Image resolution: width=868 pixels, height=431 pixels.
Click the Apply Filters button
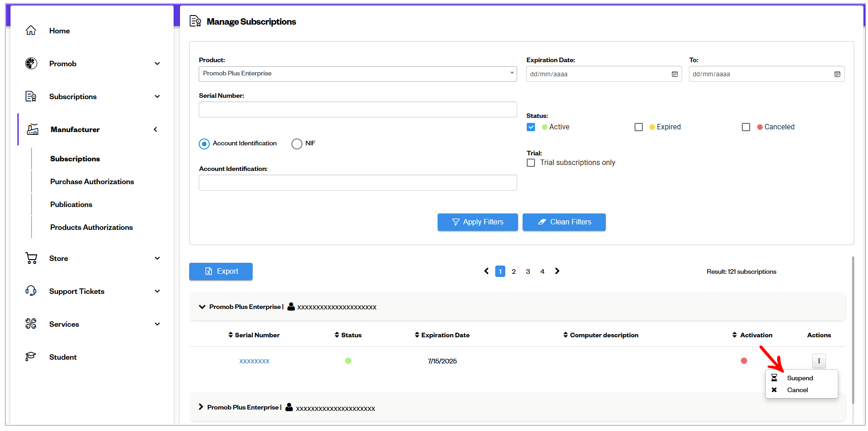click(477, 222)
